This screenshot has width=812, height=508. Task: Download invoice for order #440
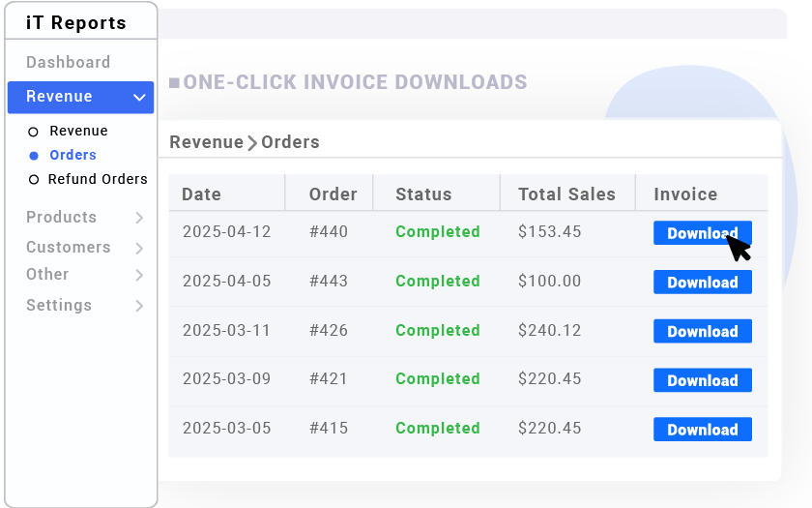tap(702, 233)
